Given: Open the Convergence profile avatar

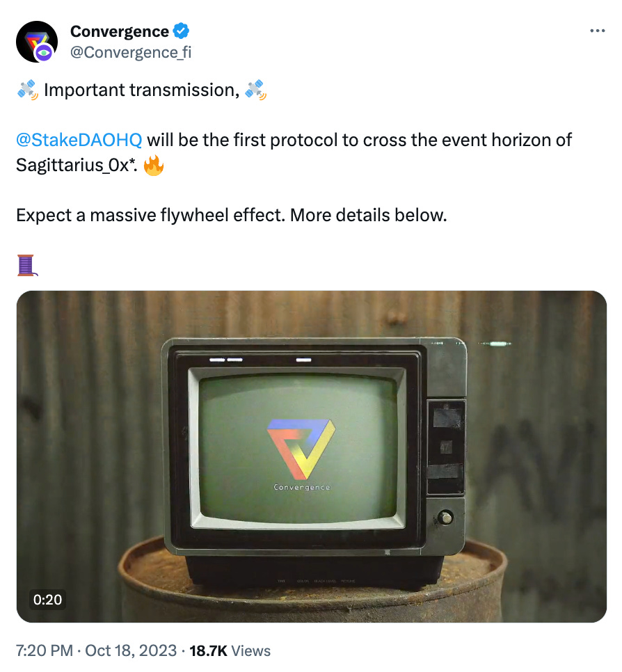Looking at the screenshot, I should (x=37, y=42).
